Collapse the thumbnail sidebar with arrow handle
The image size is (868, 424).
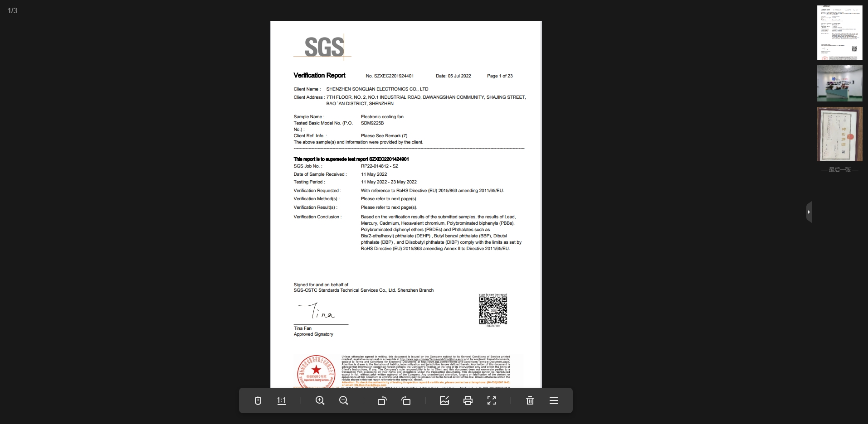pos(809,212)
